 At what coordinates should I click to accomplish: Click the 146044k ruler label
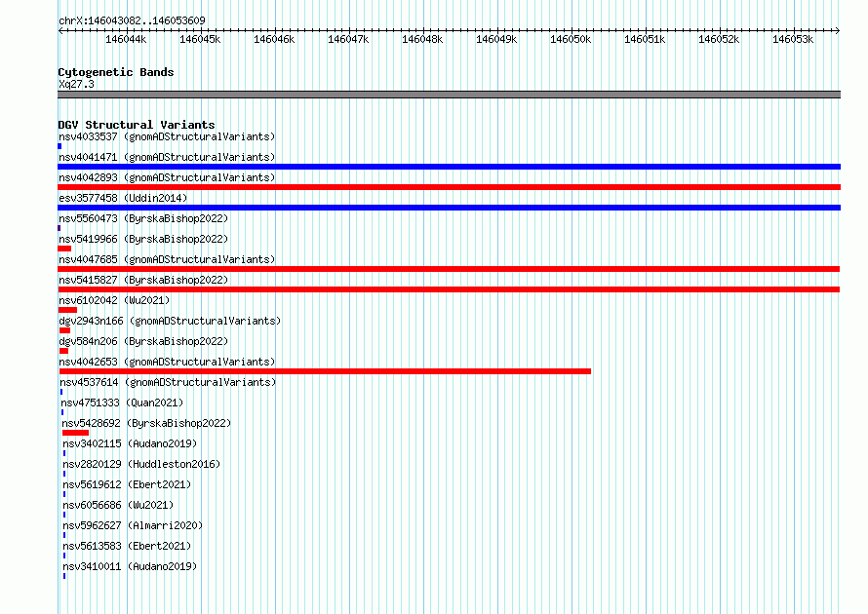(126, 39)
